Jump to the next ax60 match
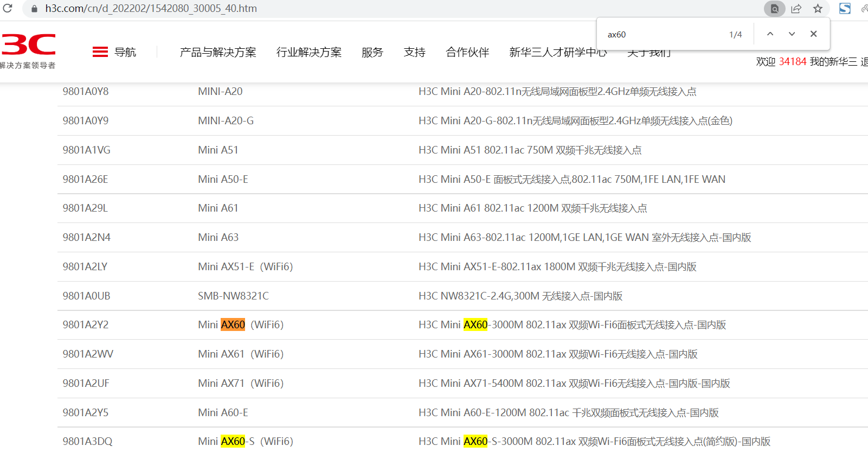The height and width of the screenshot is (465, 868). [x=792, y=34]
